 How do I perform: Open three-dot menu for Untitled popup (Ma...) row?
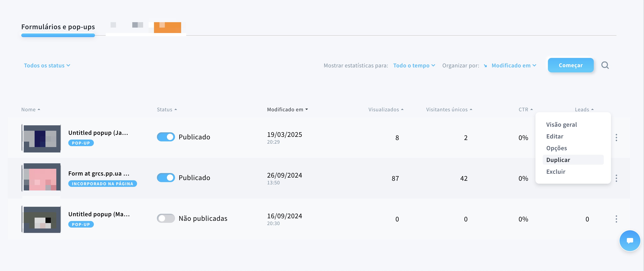616,219
